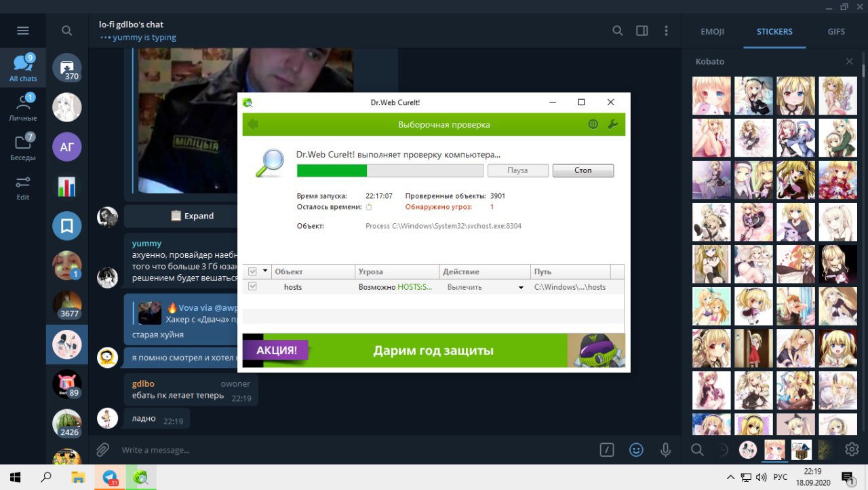Click the yummy sender name

(x=146, y=243)
